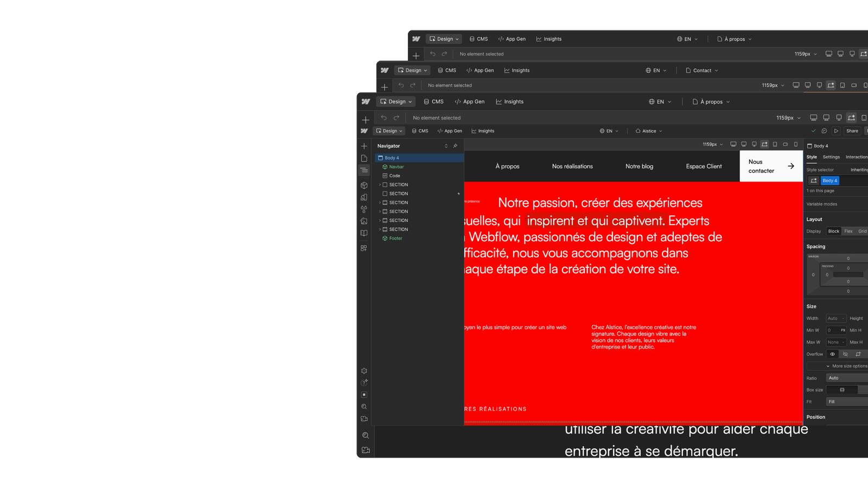This screenshot has height=488, width=868.
Task: Open CMS in the rearmost window
Action: (479, 39)
